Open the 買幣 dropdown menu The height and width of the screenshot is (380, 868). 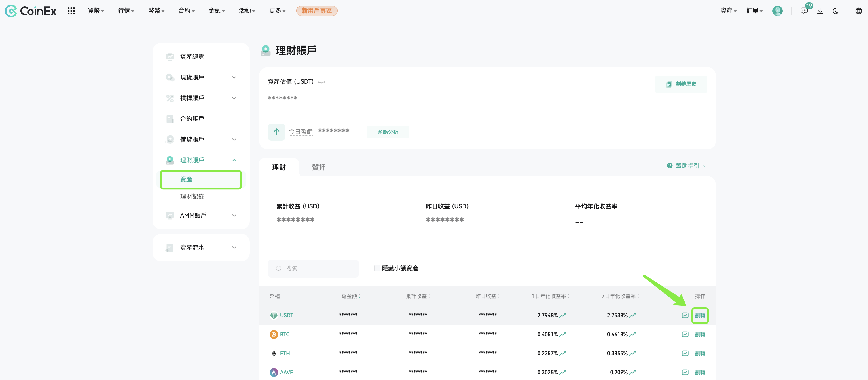pyautogui.click(x=96, y=11)
